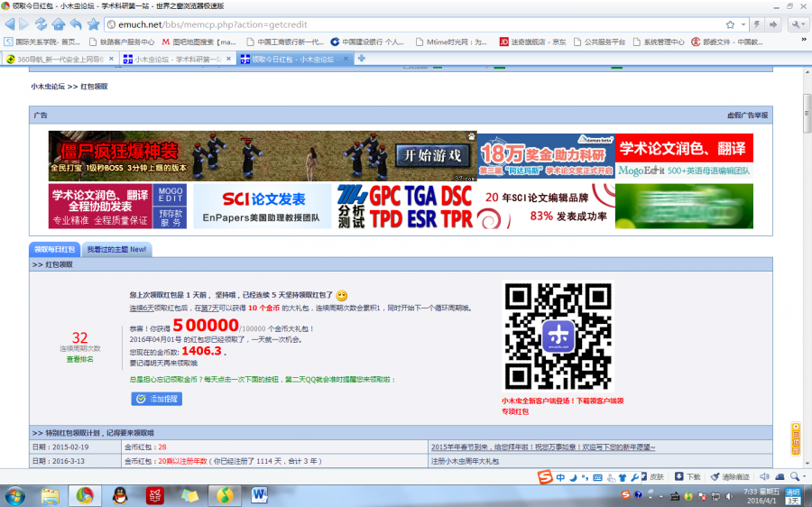Toggle Sogou moon half-width icon
812x507 pixels.
[x=573, y=477]
